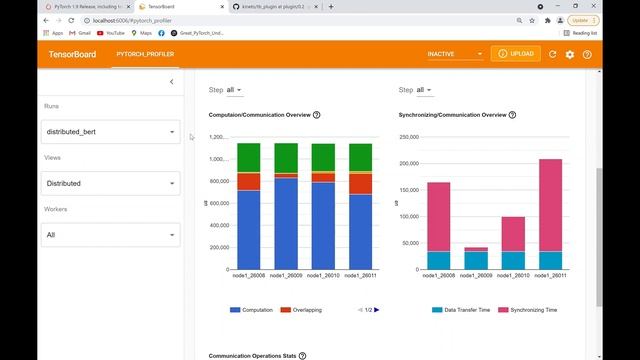Open the Maps bookmark
This screenshot has width=640, height=360.
click(x=142, y=33)
